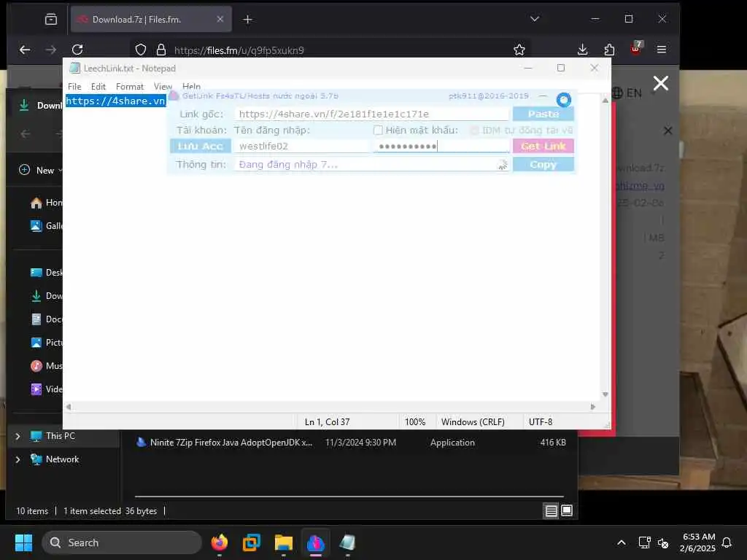Select Documents in File Explorer sidebar
This screenshot has height=560, width=747.
[x=46, y=319]
